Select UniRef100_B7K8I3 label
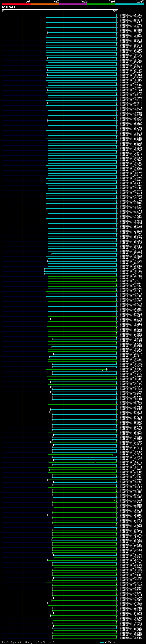 coord(131,326)
